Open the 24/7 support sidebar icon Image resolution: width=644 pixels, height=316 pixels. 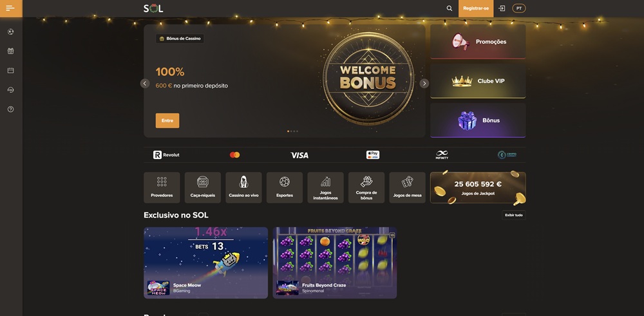11,90
